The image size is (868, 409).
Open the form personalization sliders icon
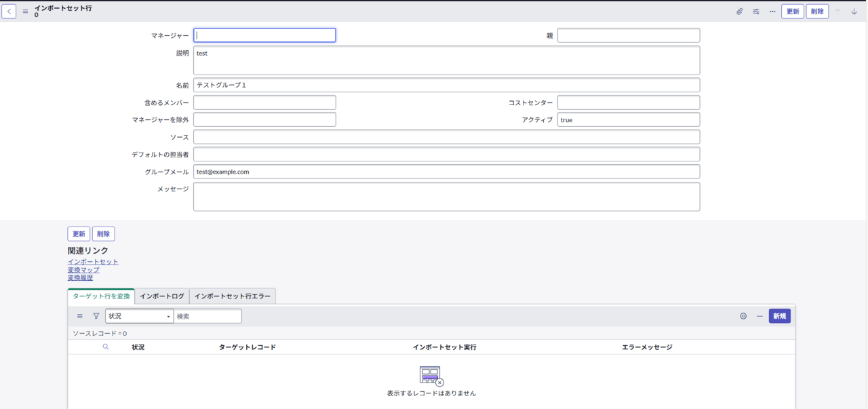(x=756, y=12)
